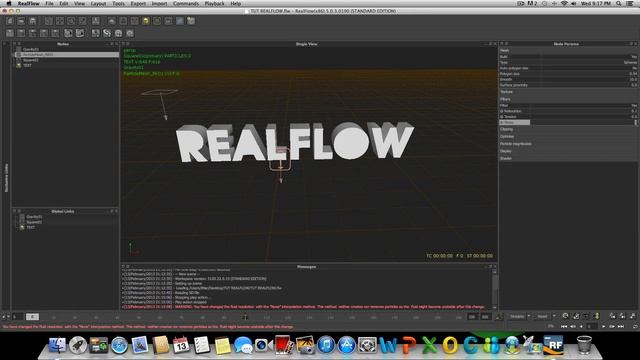Toggle the Filter value Yes
The image size is (640, 360).
point(634,105)
